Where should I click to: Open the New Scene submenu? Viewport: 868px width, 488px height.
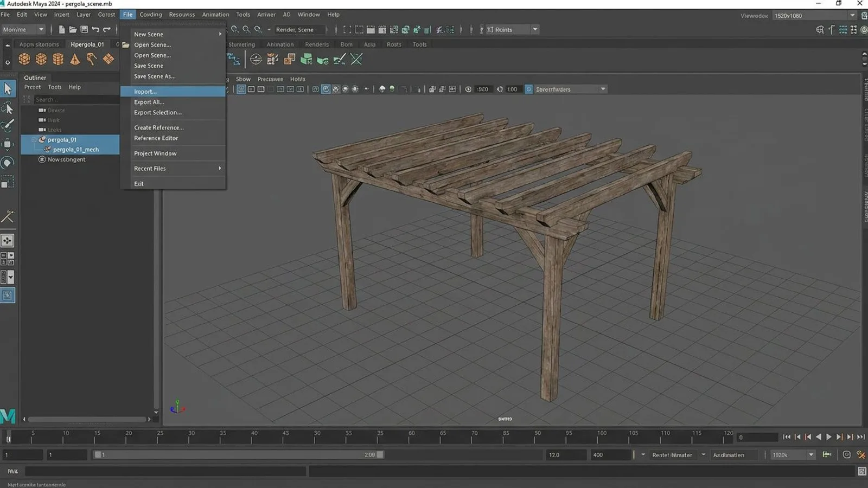click(173, 34)
